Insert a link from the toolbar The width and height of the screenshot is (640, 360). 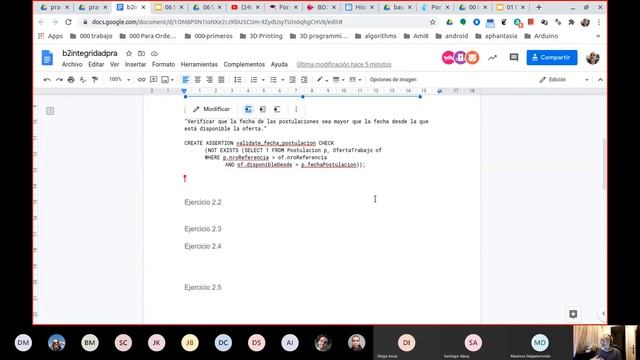(141, 80)
